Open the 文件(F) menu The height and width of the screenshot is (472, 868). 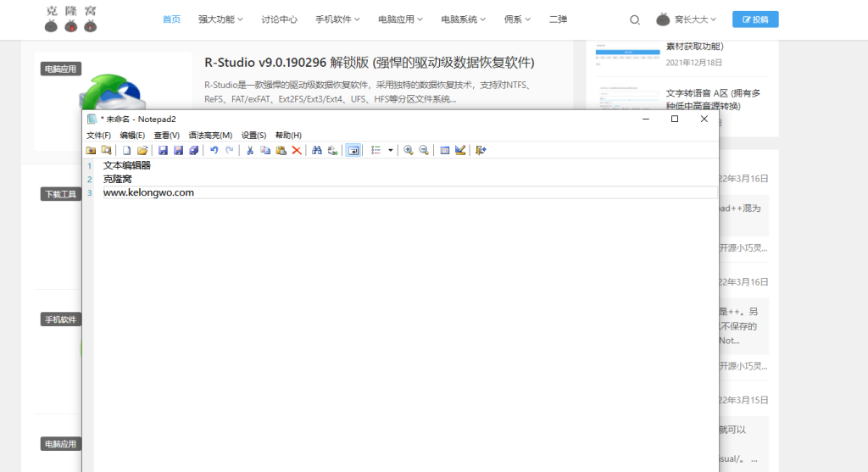[x=98, y=135]
